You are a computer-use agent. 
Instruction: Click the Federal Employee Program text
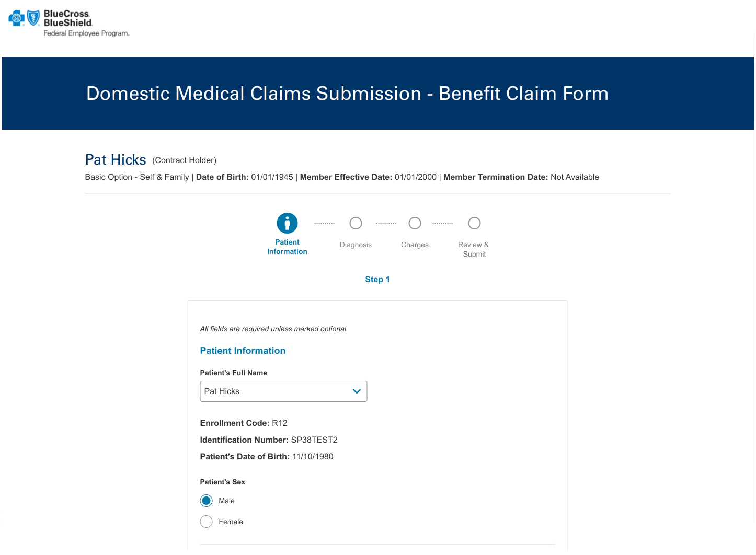coord(86,33)
